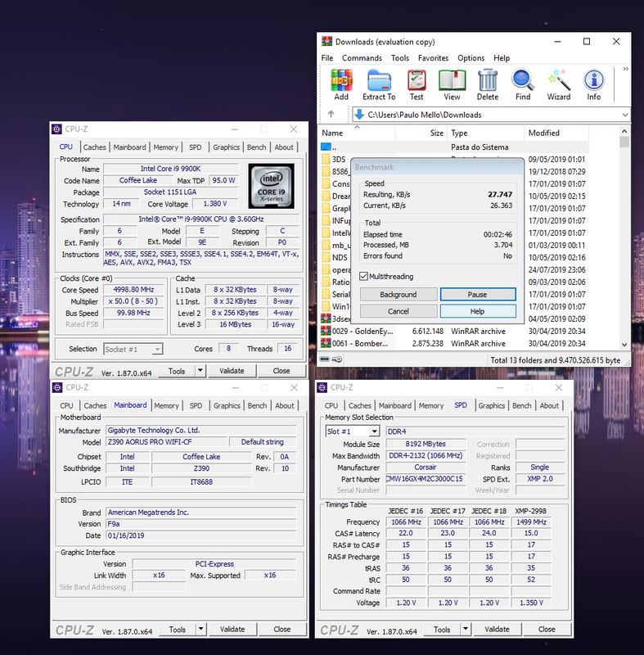Click the WinRAR title bar books icon
644x655 pixels.
click(x=327, y=42)
